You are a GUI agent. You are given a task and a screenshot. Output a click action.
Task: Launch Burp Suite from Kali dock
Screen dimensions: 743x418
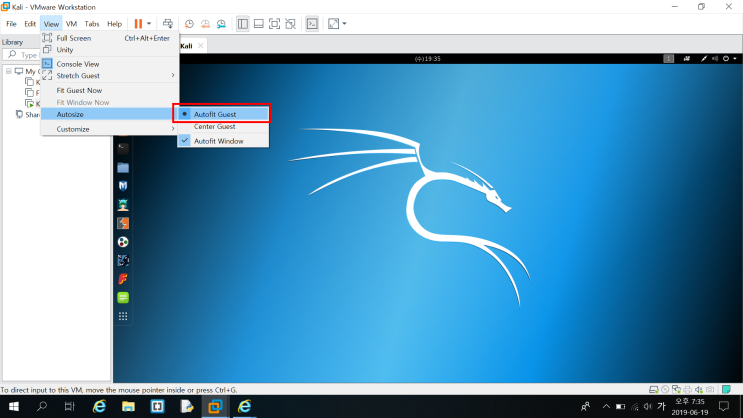click(x=123, y=223)
